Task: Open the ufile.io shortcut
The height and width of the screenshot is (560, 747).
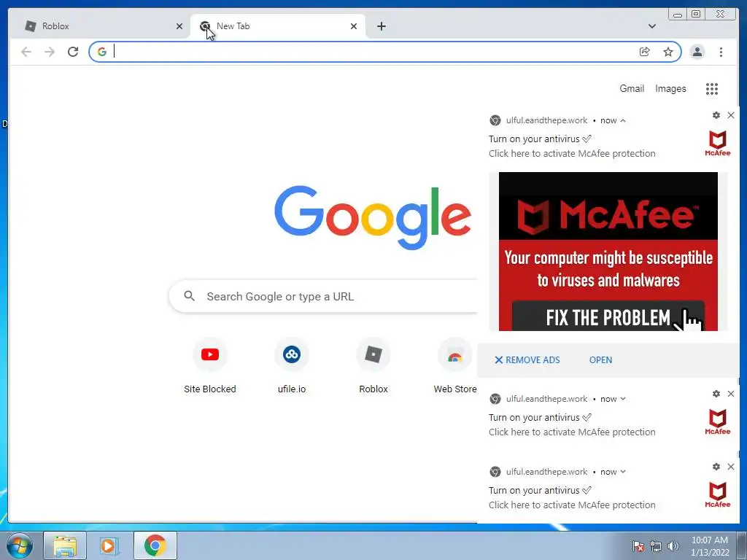Action: point(292,366)
